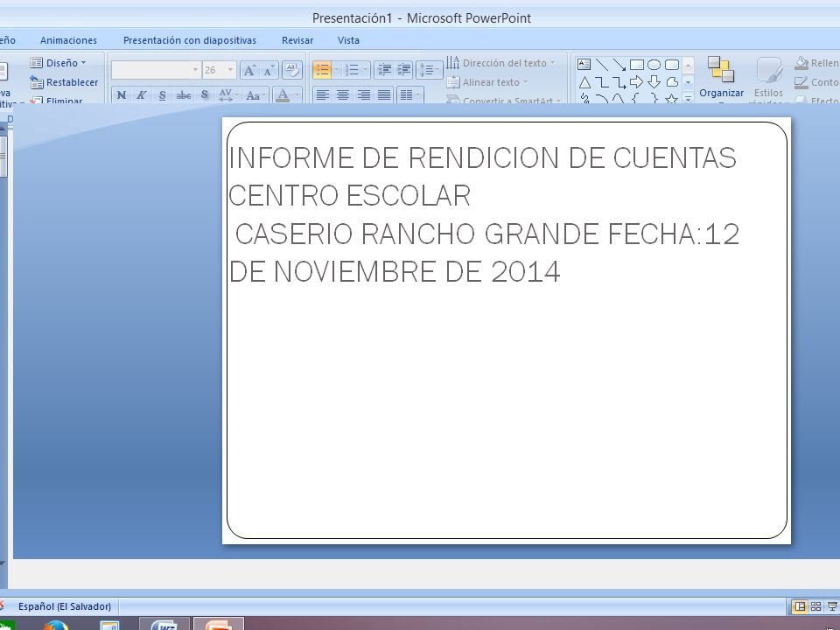840x630 pixels.
Task: Select the right arrow shape
Action: point(636,82)
